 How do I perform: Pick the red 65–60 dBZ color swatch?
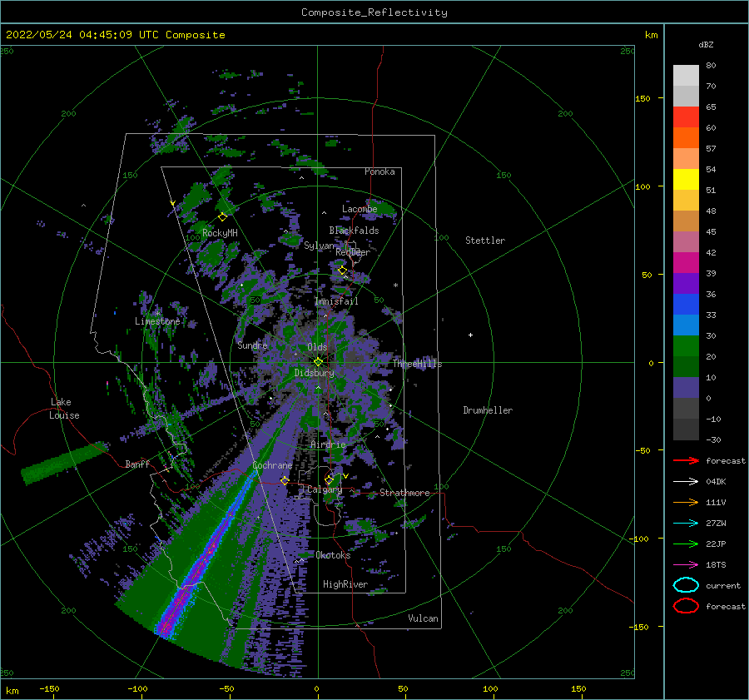pos(686,117)
